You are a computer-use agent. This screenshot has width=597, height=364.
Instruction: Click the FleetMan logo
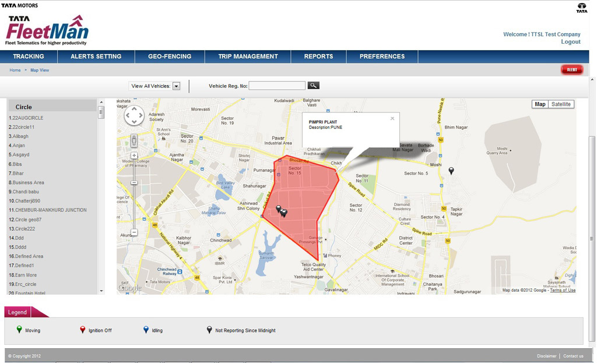(x=47, y=30)
